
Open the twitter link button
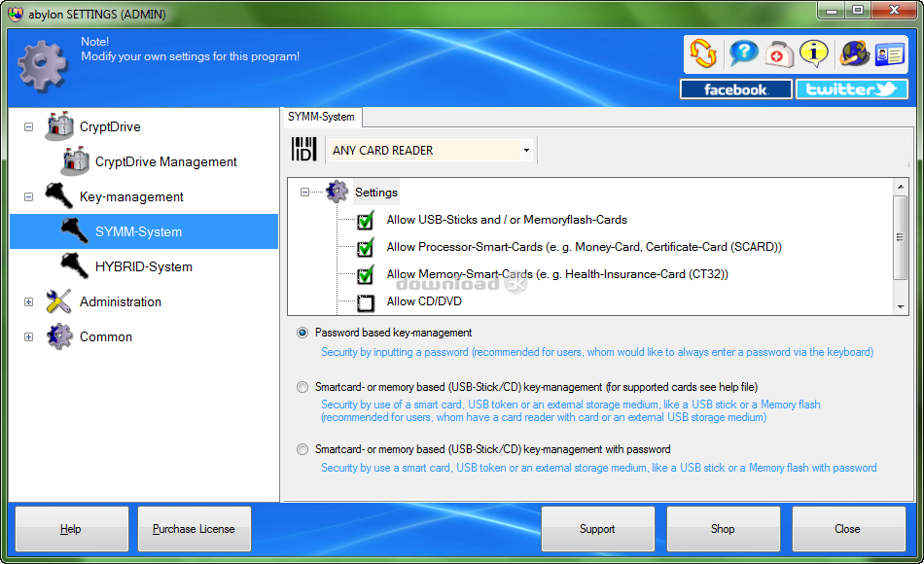click(x=851, y=89)
